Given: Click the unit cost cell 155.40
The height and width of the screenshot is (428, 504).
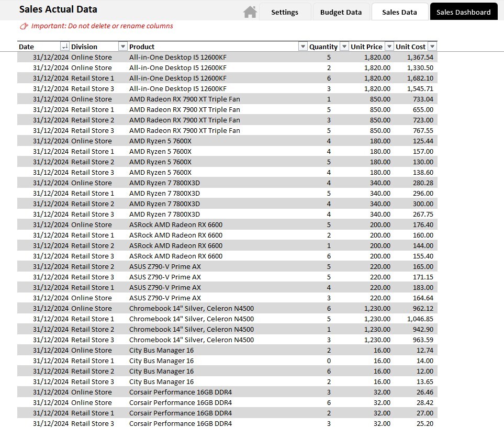Looking at the screenshot, I should coord(423,256).
